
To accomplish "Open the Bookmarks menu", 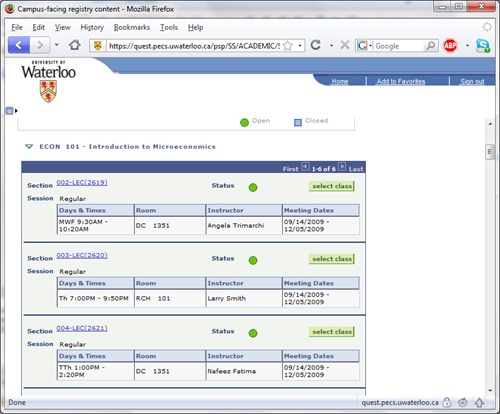I will tap(132, 27).
